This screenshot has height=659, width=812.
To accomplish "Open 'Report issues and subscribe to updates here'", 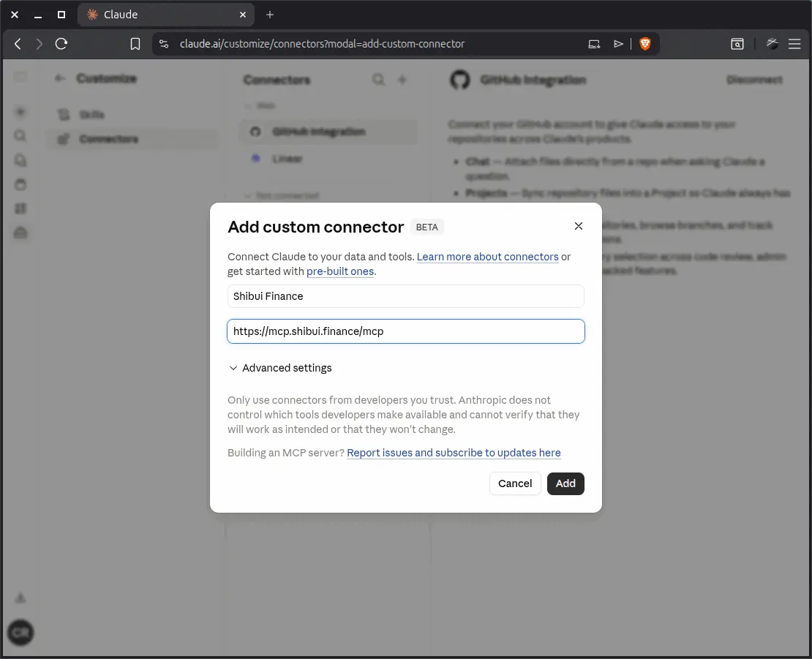I will click(x=454, y=453).
